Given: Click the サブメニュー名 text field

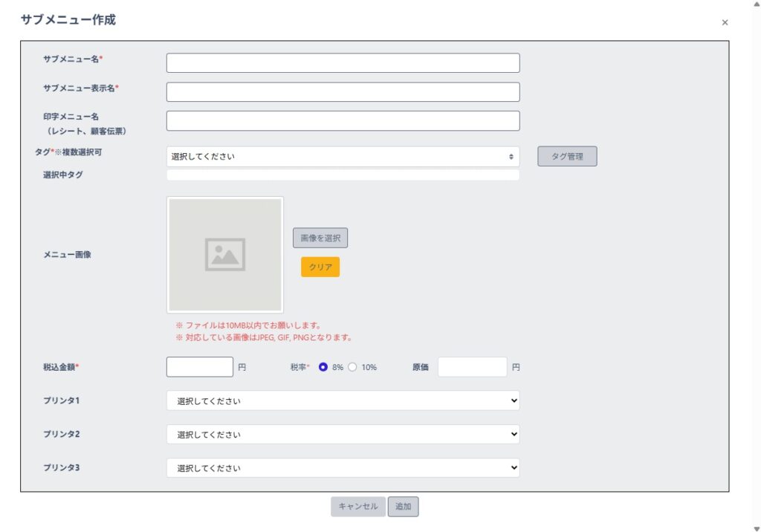Looking at the screenshot, I should pos(343,63).
